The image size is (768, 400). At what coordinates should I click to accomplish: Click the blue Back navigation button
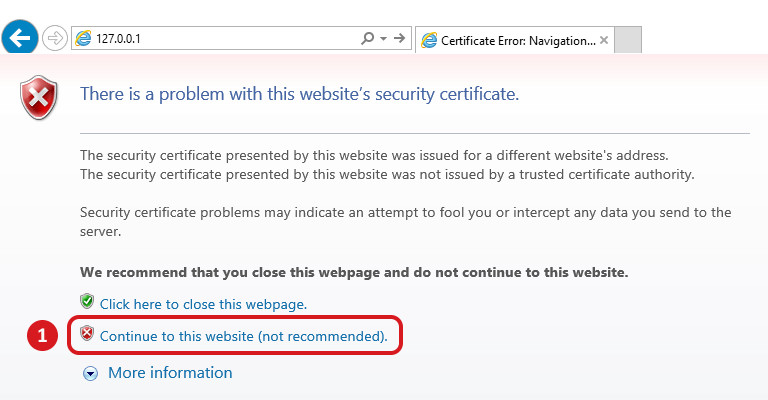click(18, 38)
